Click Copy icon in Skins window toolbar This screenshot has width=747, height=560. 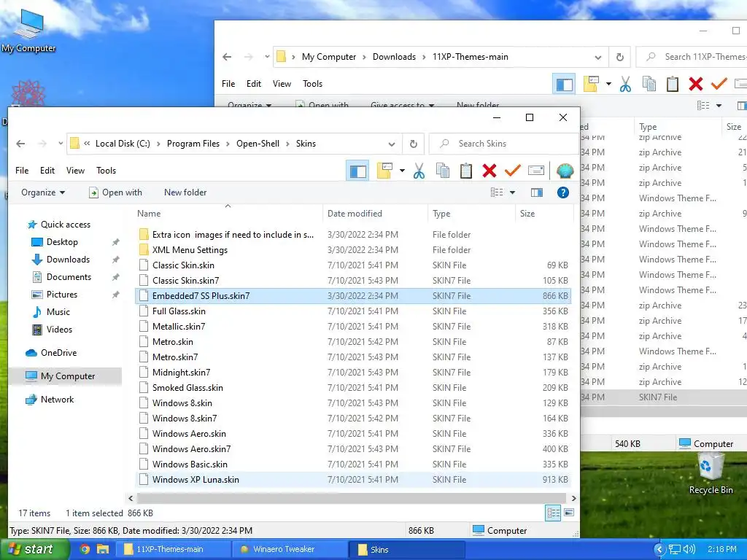point(443,171)
